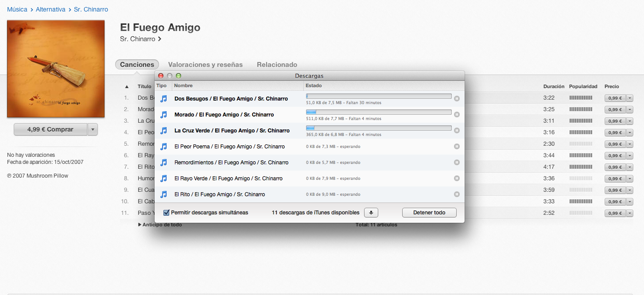
Task: Sort downloads by Estado column
Action: coord(384,85)
